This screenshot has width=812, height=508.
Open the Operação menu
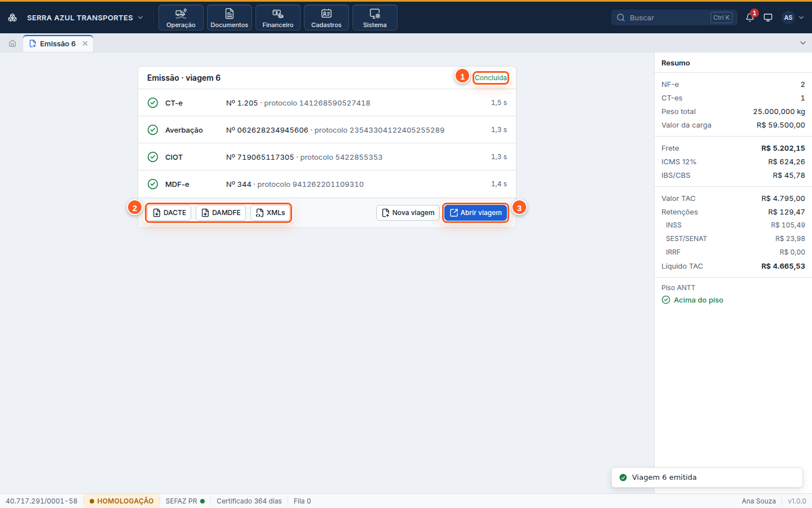point(181,17)
